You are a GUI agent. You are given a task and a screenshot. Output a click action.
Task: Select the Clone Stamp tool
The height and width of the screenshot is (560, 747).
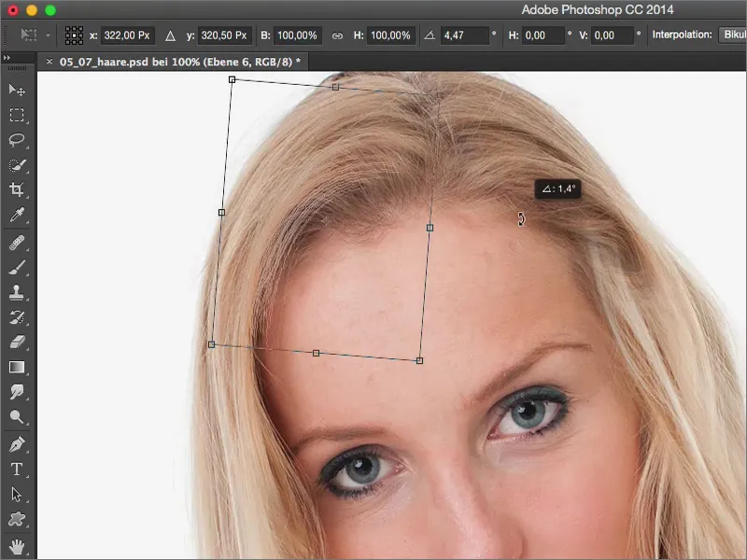[x=17, y=292]
